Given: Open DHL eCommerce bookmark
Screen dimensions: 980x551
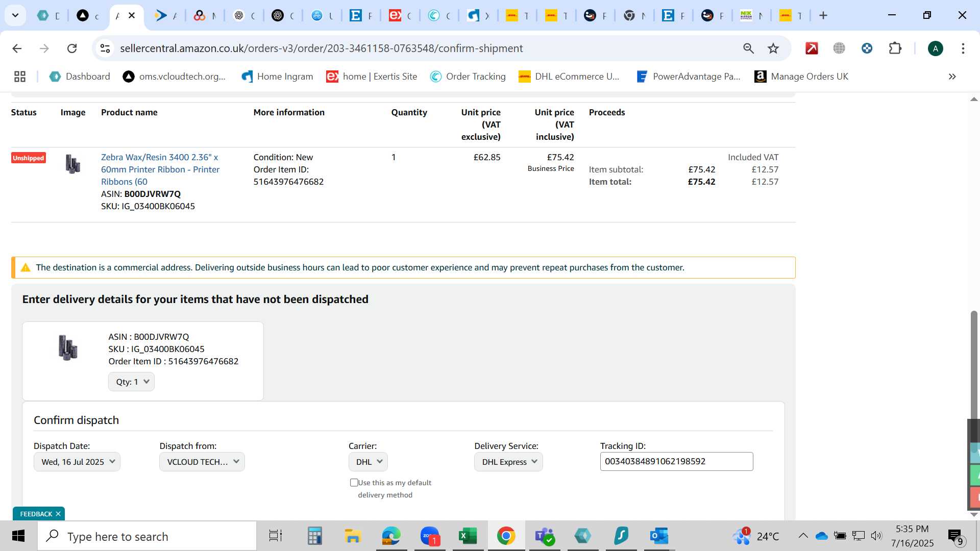Looking at the screenshot, I should [x=569, y=77].
